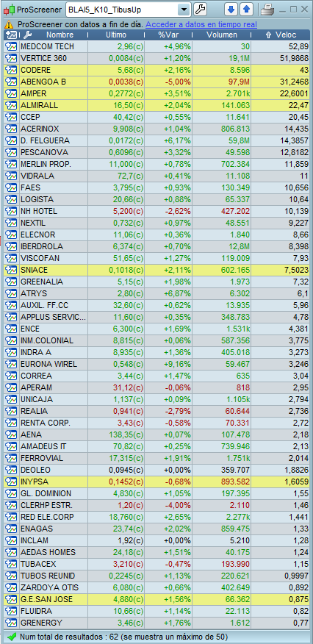Select the CCEP row name

[x=29, y=118]
